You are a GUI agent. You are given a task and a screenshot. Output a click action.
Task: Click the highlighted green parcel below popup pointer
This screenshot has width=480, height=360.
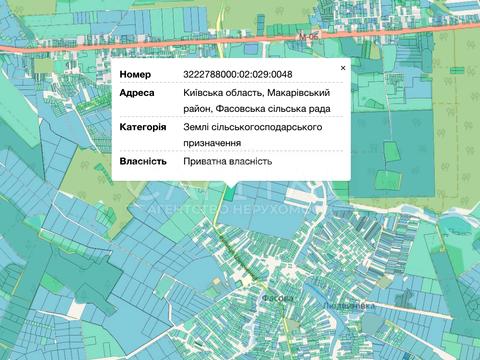point(229,193)
